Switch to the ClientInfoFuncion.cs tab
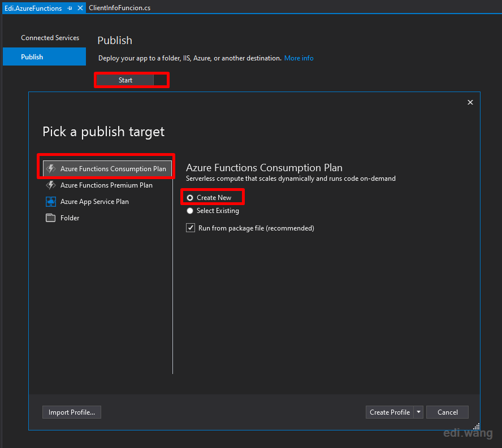 (x=120, y=8)
